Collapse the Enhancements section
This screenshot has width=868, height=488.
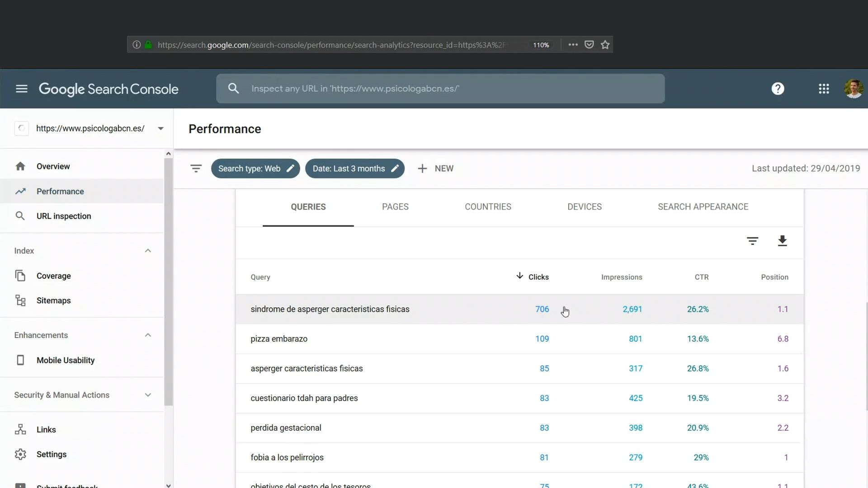(148, 335)
